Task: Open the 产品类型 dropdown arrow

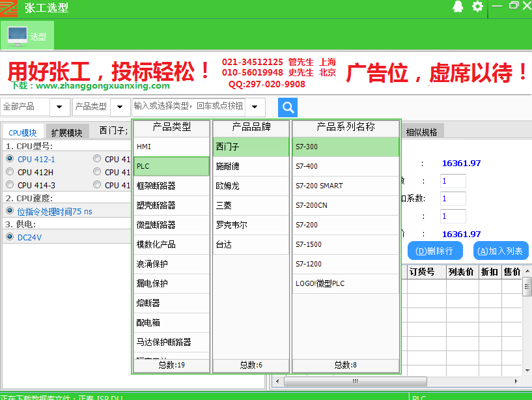Action: (120, 107)
